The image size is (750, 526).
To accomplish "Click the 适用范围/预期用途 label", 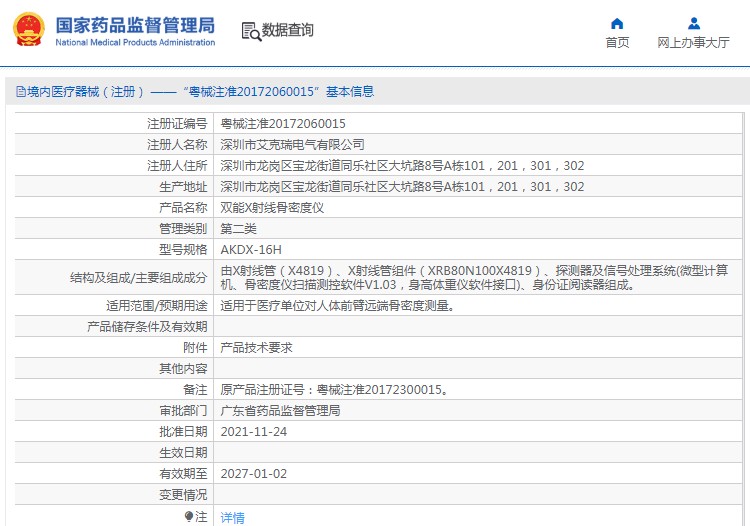I will coord(156,306).
